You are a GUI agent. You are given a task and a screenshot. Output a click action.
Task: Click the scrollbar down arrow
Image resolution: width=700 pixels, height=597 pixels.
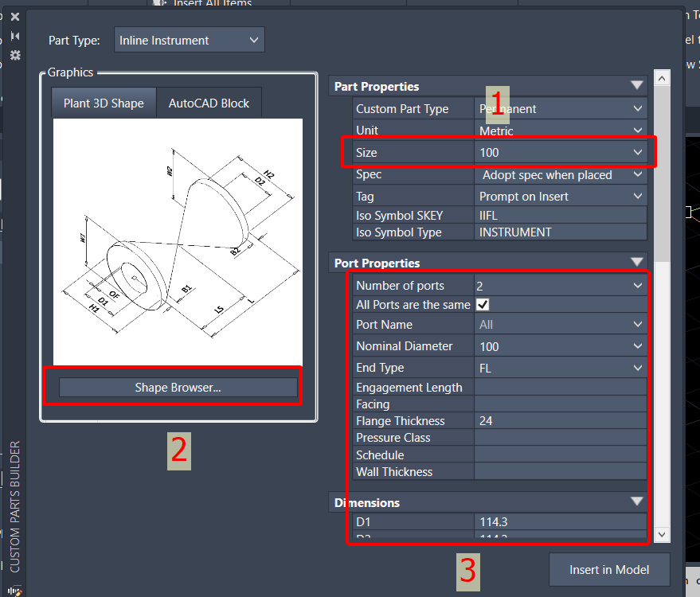[x=662, y=536]
